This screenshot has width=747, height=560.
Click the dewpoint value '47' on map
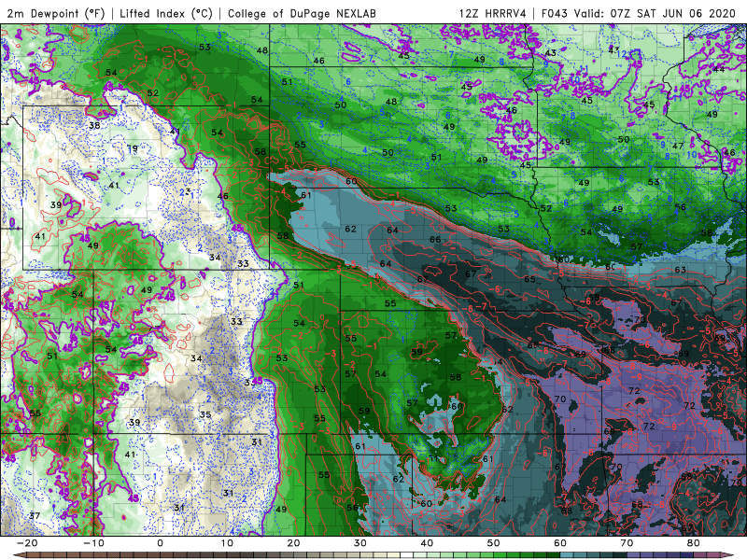click(x=678, y=147)
